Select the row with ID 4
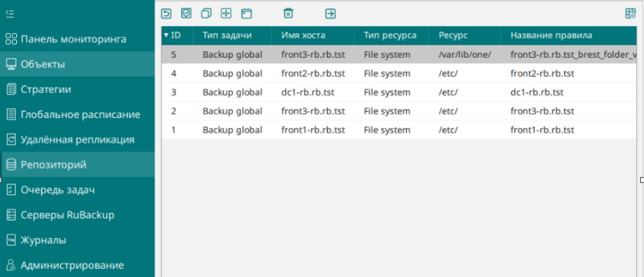Viewport: 644px width, 277px height. coord(399,73)
